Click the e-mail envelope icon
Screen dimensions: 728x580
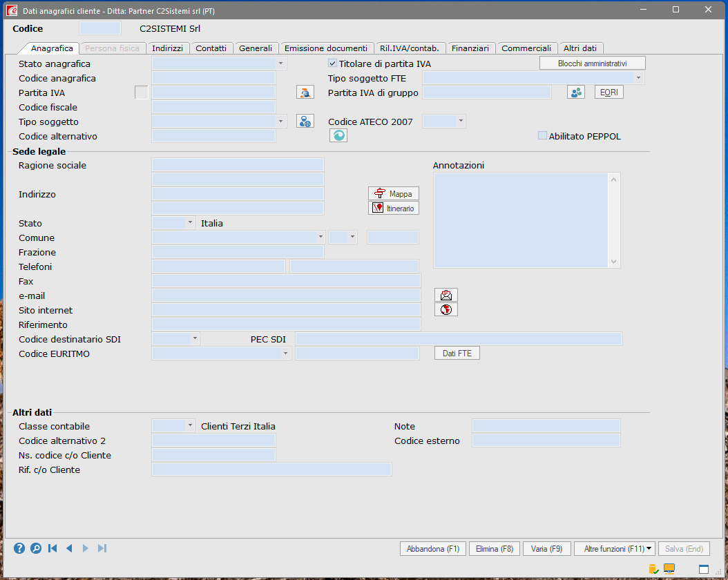click(446, 296)
